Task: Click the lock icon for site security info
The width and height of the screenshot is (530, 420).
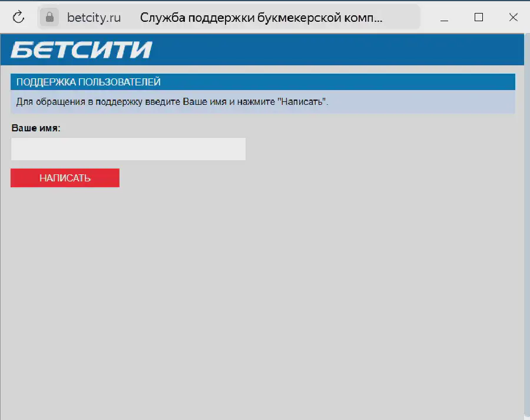Action: [49, 17]
